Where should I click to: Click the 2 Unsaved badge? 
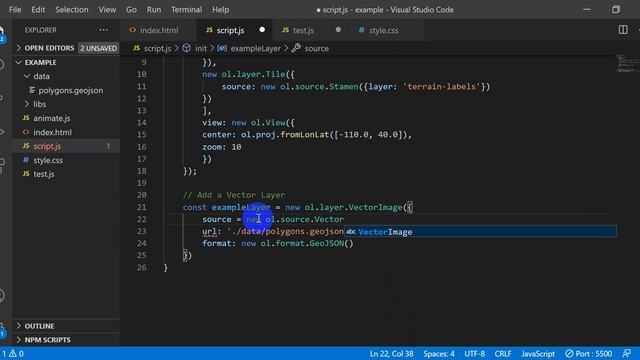(98, 48)
